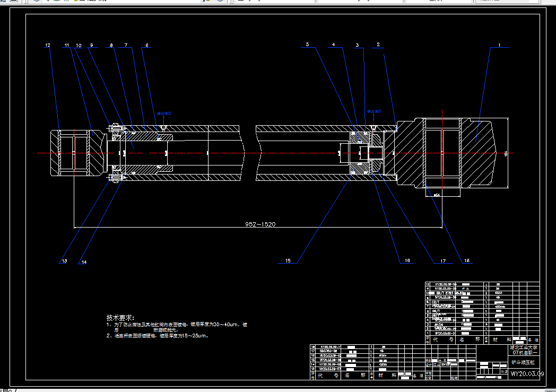Click the left 进出油口 port label
Image resolution: width=556 pixels, height=392 pixels.
click(x=164, y=114)
